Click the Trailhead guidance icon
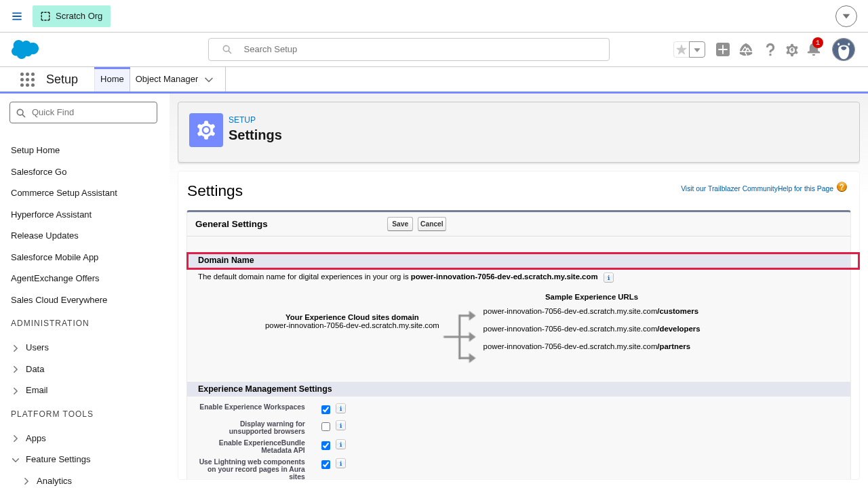 [x=746, y=49]
